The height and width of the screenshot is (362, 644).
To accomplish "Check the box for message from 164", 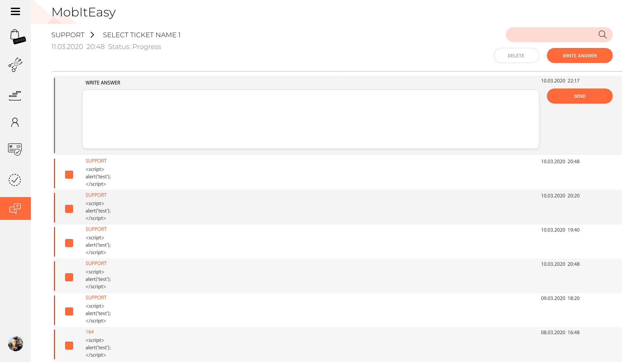I will pyautogui.click(x=69, y=346).
